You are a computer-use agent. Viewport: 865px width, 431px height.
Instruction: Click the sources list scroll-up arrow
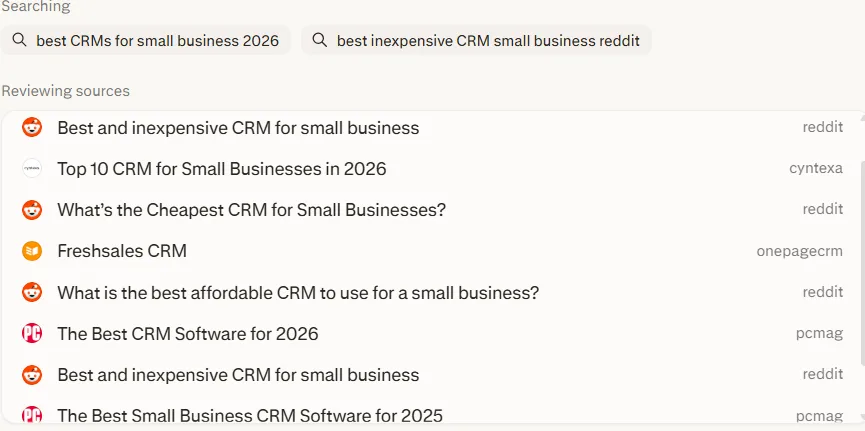861,119
